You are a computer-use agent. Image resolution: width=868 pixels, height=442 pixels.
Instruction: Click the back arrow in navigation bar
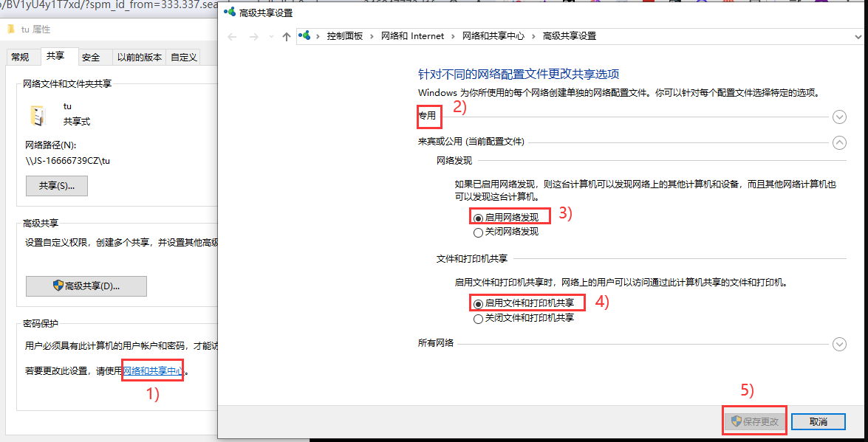click(x=232, y=36)
